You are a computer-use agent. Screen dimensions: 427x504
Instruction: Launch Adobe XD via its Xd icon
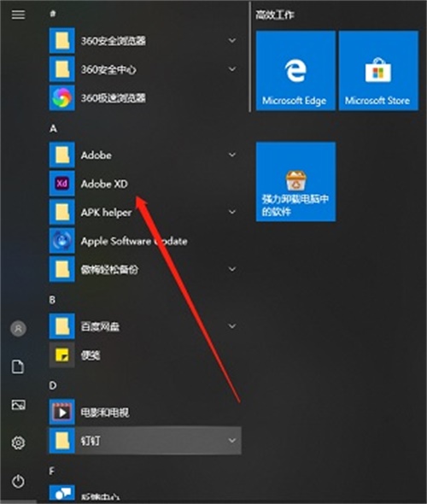point(62,184)
